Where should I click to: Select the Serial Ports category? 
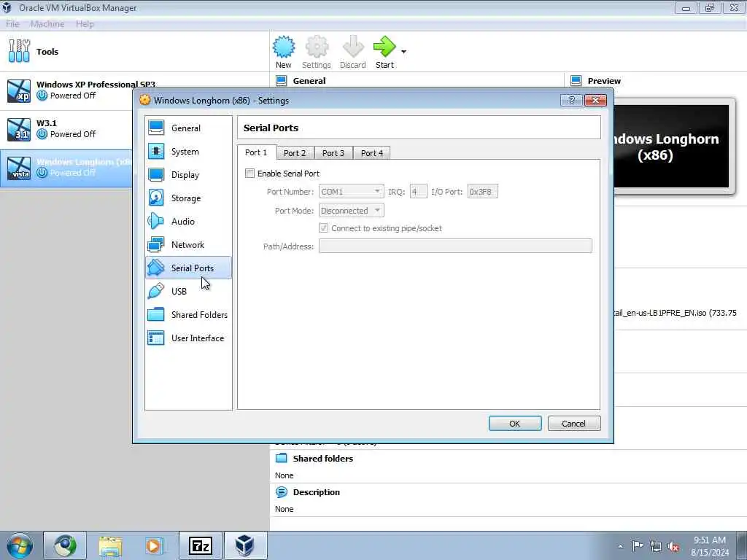tap(188, 268)
